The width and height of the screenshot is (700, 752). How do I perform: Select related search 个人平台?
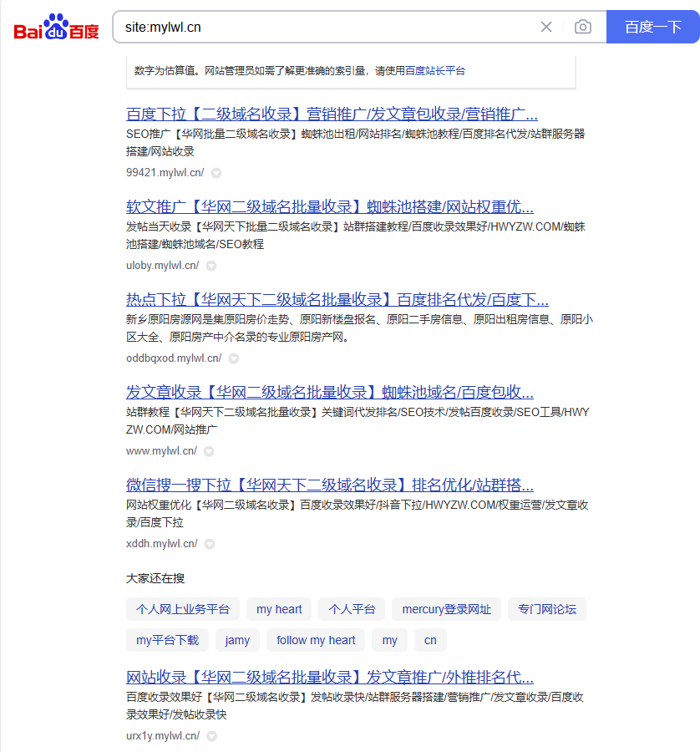pyautogui.click(x=352, y=609)
